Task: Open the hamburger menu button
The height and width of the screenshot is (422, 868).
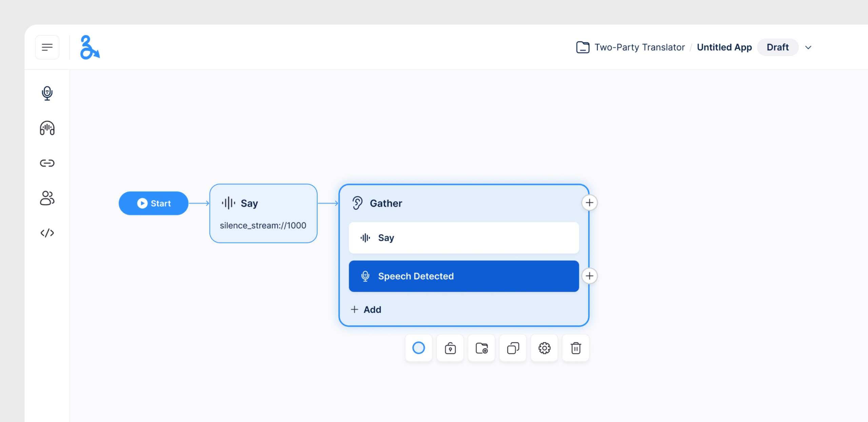Action: coord(47,47)
